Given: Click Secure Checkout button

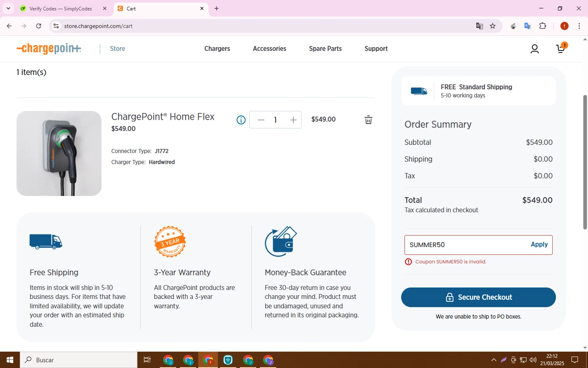Looking at the screenshot, I should coord(478,297).
